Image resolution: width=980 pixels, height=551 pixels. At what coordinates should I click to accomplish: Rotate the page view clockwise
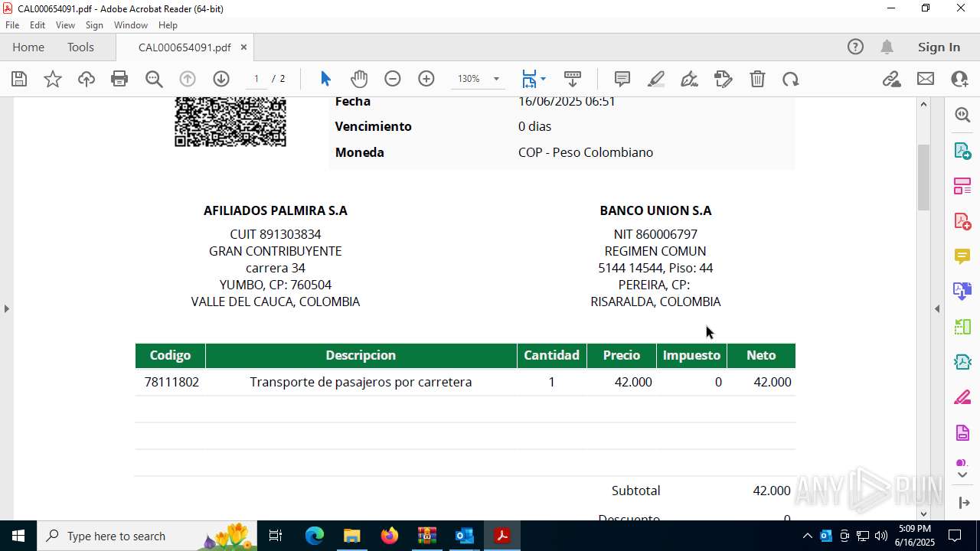791,79
